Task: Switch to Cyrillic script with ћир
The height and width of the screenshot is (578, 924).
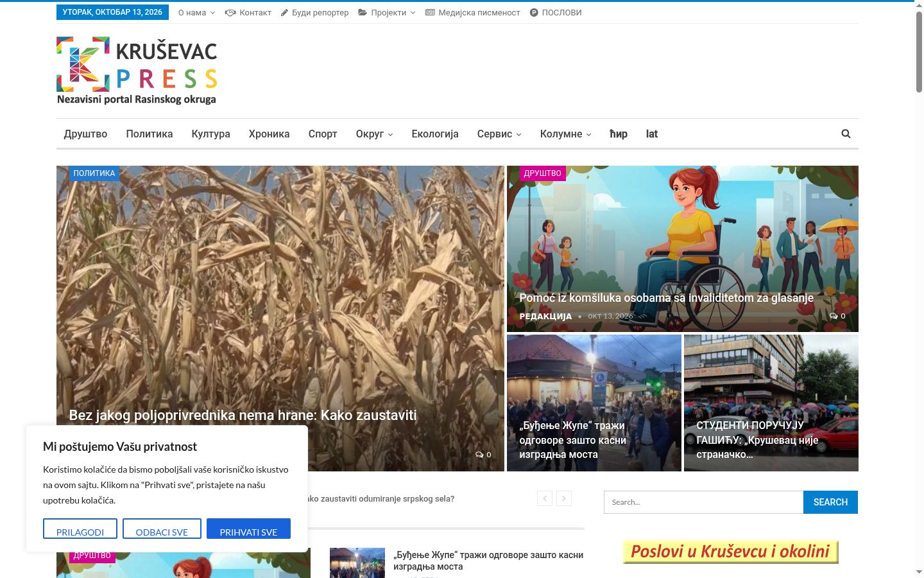Action: [x=619, y=134]
